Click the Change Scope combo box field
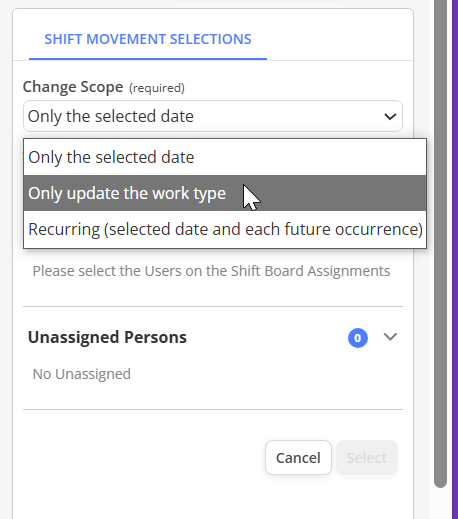The width and height of the screenshot is (458, 519). [x=213, y=116]
